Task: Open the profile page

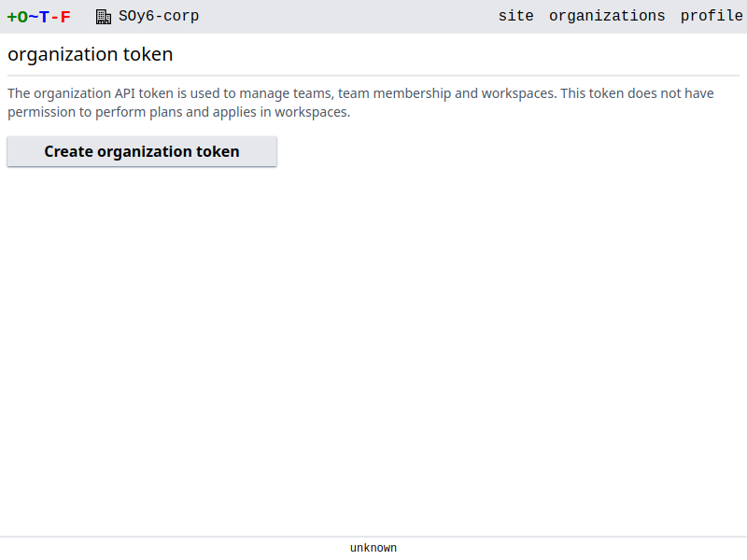Action: (712, 16)
